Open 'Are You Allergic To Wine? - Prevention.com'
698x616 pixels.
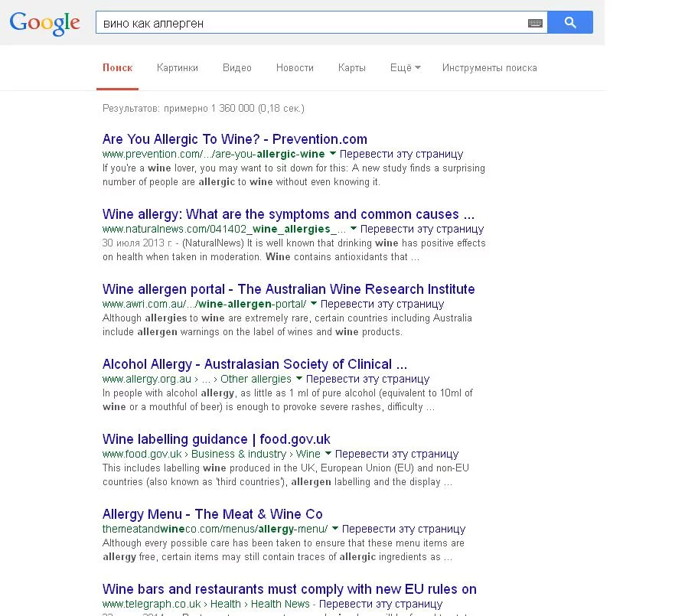point(235,139)
